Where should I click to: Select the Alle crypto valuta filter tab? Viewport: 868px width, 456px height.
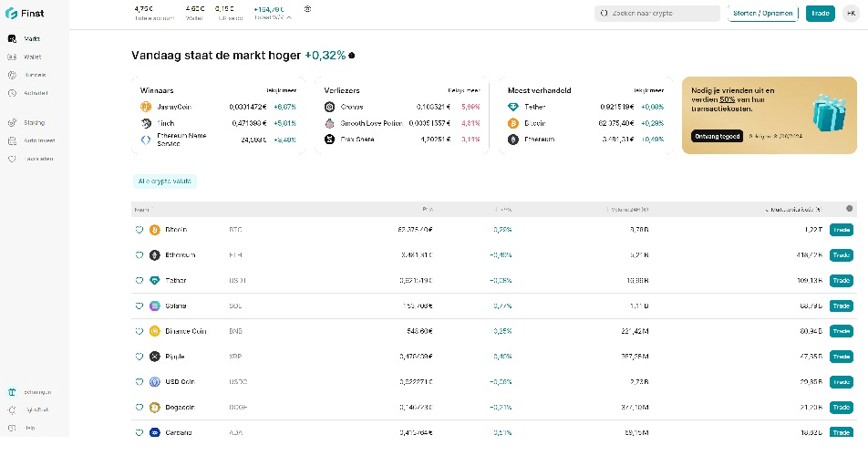(165, 181)
